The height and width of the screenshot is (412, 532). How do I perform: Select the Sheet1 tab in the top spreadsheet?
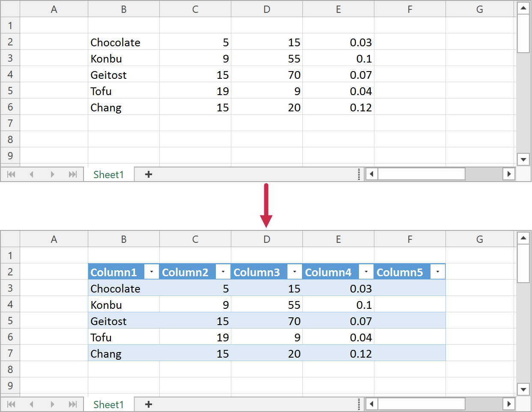pos(108,175)
